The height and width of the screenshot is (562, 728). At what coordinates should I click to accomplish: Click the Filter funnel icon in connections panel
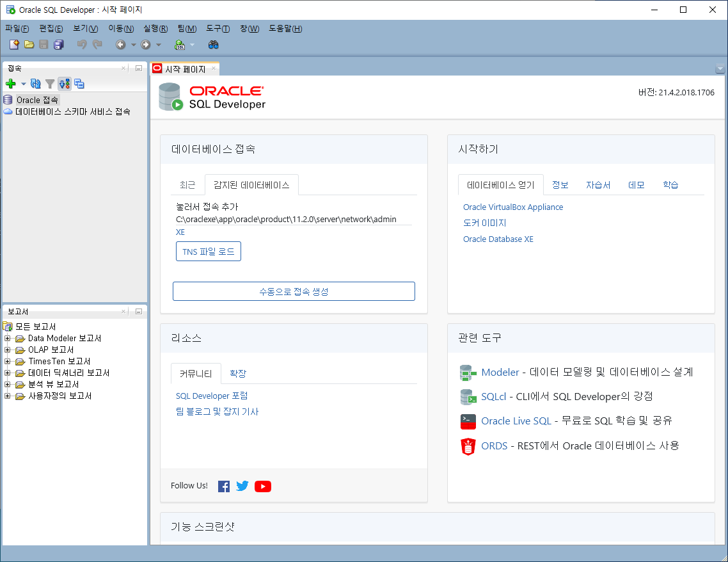pyautogui.click(x=50, y=84)
